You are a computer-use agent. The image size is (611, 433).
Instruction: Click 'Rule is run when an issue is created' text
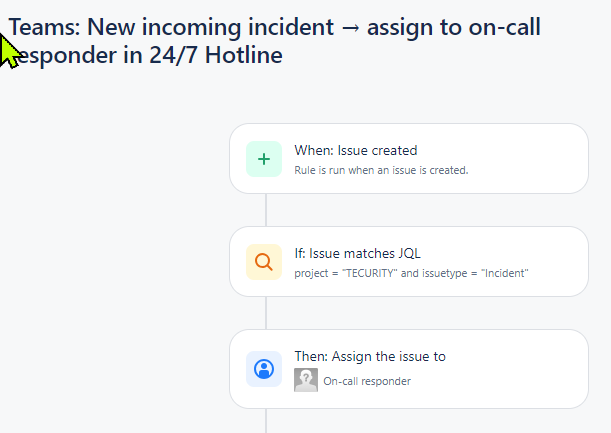381,170
